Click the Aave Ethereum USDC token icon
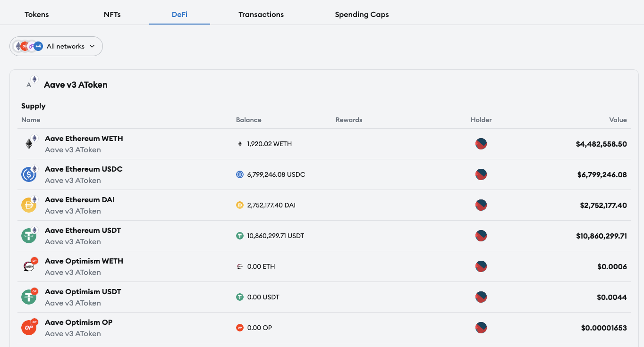Screen dimensions: 644x347 pyautogui.click(x=29, y=173)
